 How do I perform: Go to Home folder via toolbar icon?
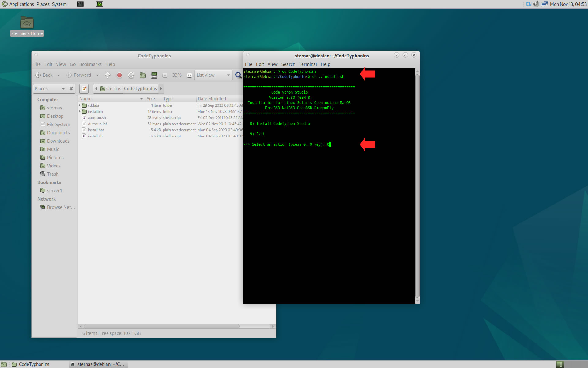point(143,75)
